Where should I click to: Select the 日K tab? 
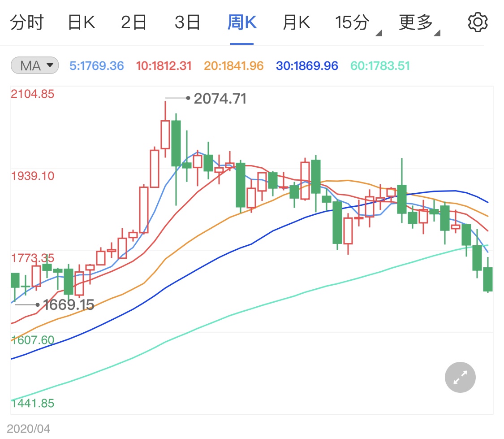tap(82, 22)
